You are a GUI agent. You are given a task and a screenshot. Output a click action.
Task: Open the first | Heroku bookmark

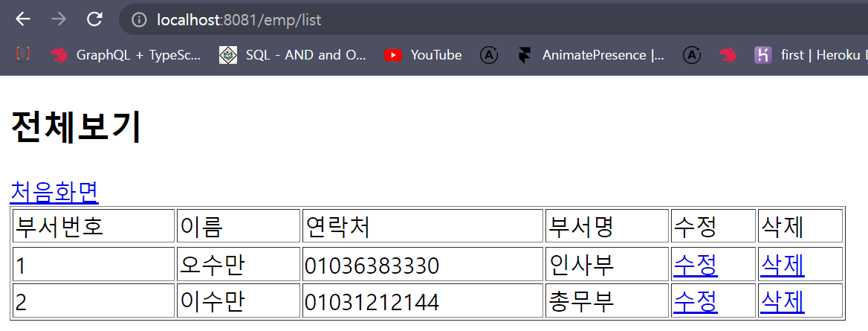(x=811, y=55)
